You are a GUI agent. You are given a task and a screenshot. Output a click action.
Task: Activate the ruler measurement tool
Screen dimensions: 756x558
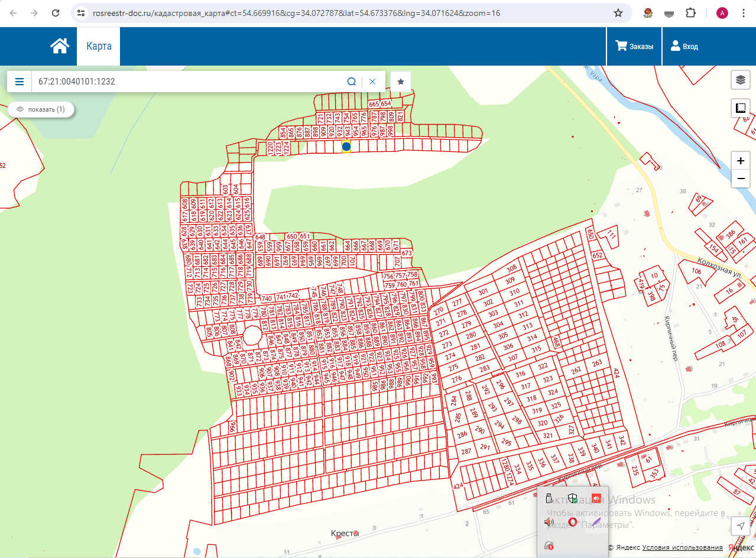click(x=740, y=108)
